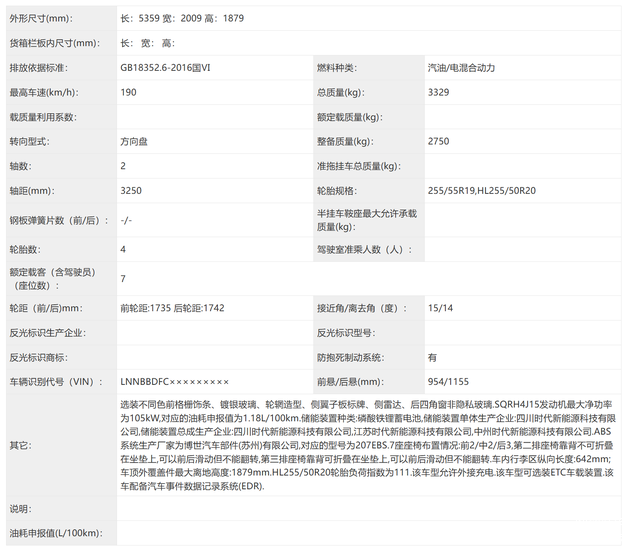Viewport: 630px width, 552px height.
Task: Select the track width value 前轮距:1735 后轮距:1742
Action: click(171, 308)
